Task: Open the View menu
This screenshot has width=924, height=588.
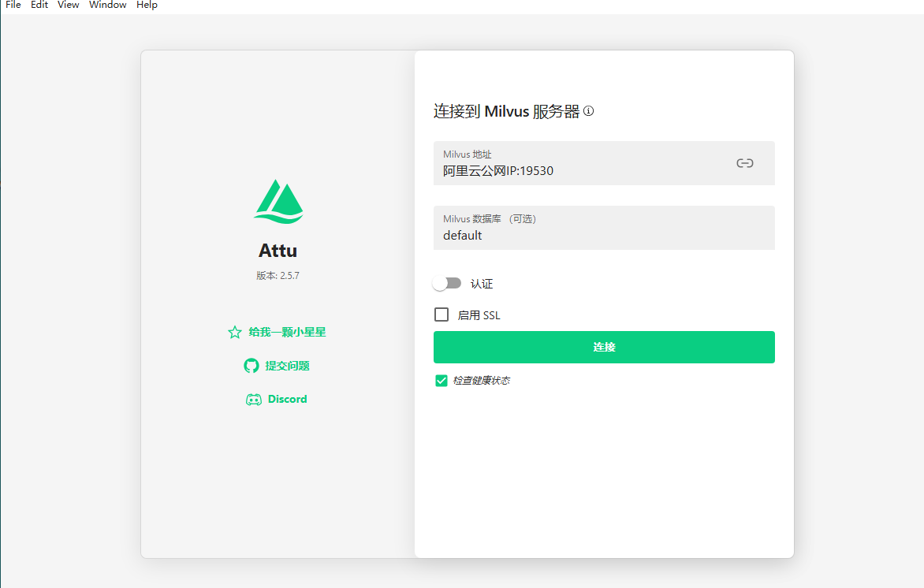Action: pos(69,5)
